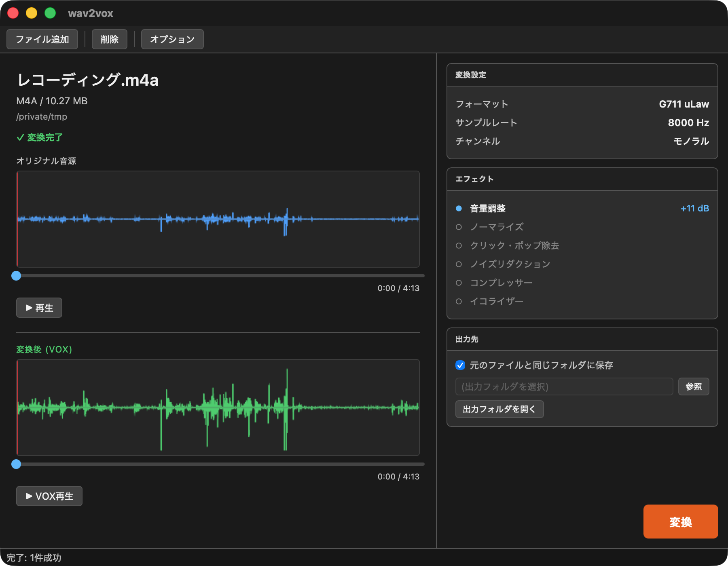Open output folder via 出力フォルダを開く
728x566 pixels.
pyautogui.click(x=499, y=409)
